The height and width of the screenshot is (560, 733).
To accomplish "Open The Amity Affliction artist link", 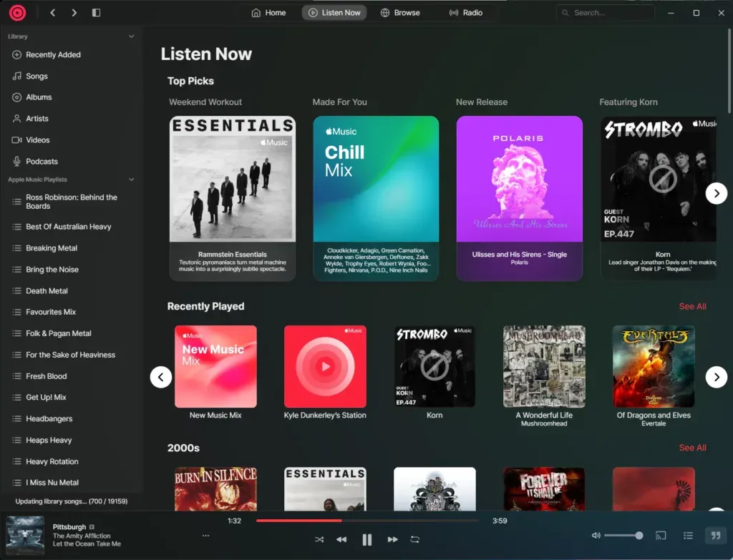I will [x=82, y=536].
